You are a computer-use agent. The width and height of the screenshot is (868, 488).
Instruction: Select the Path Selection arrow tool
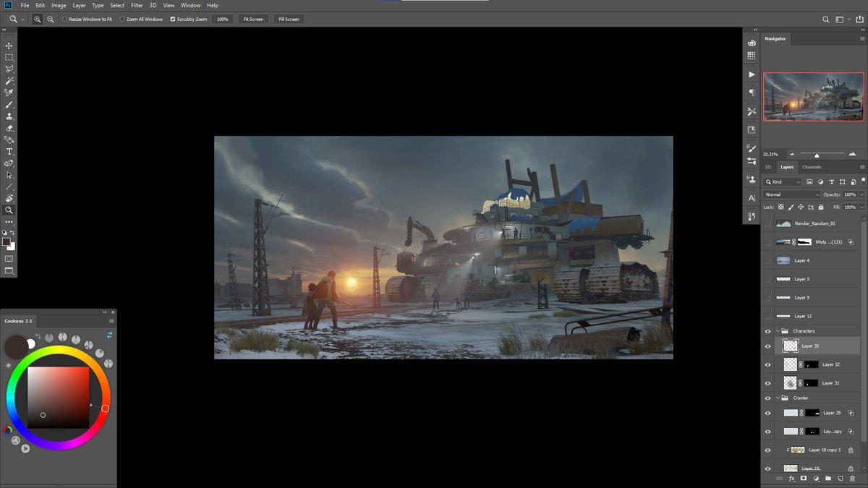[9, 175]
